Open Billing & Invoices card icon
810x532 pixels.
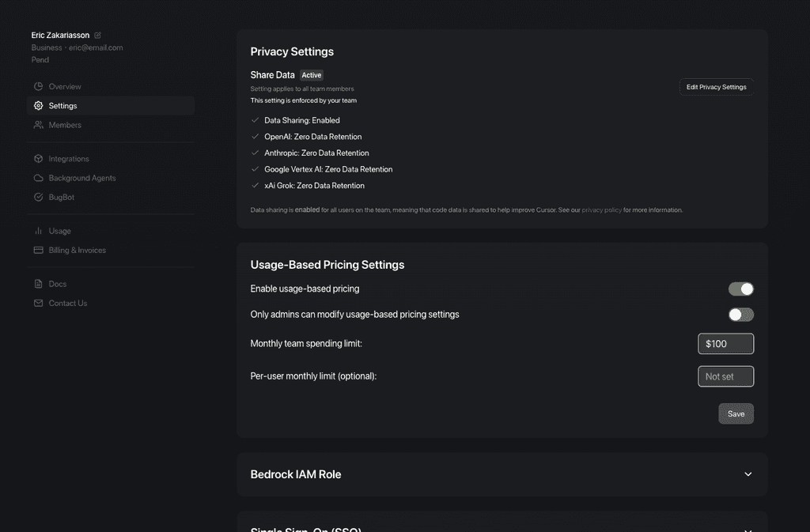click(x=38, y=249)
